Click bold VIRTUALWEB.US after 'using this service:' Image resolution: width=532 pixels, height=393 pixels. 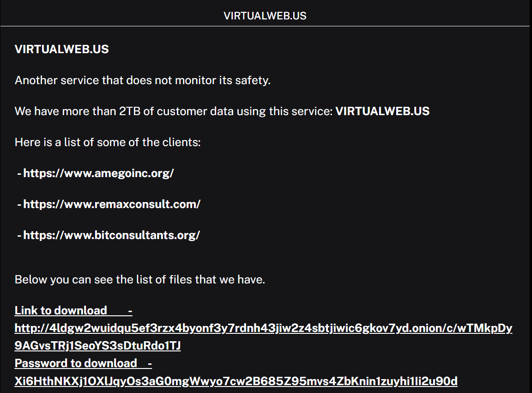coord(382,111)
